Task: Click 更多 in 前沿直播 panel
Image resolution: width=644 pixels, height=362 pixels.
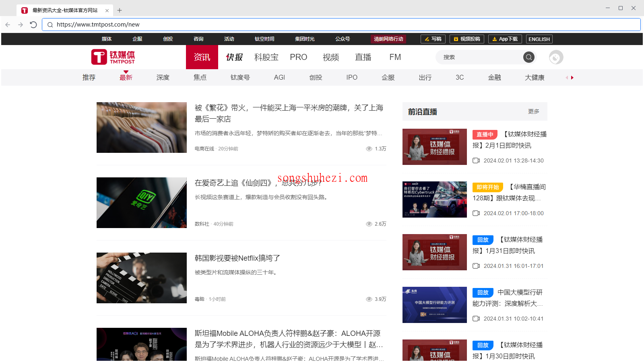Action: point(534,111)
